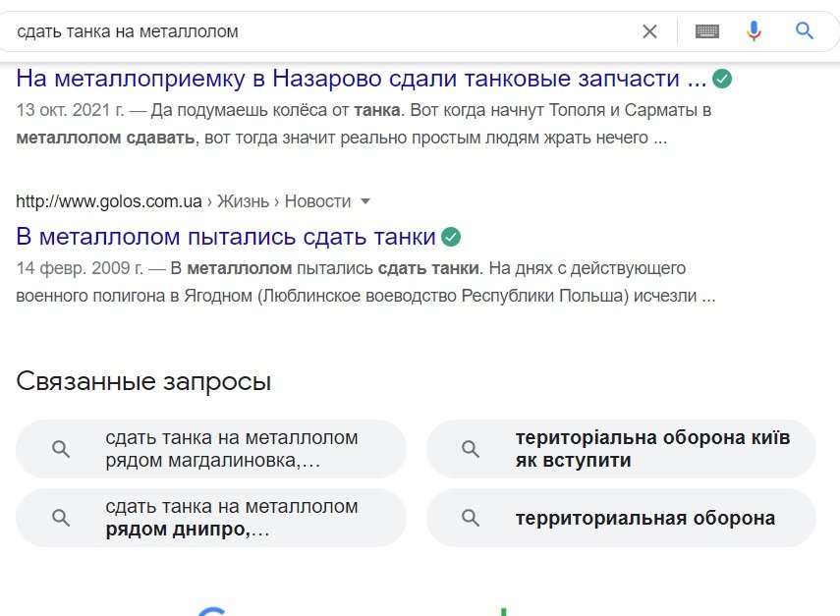Click the blue magnifier search button
The height and width of the screenshot is (616, 840).
pyautogui.click(x=805, y=31)
